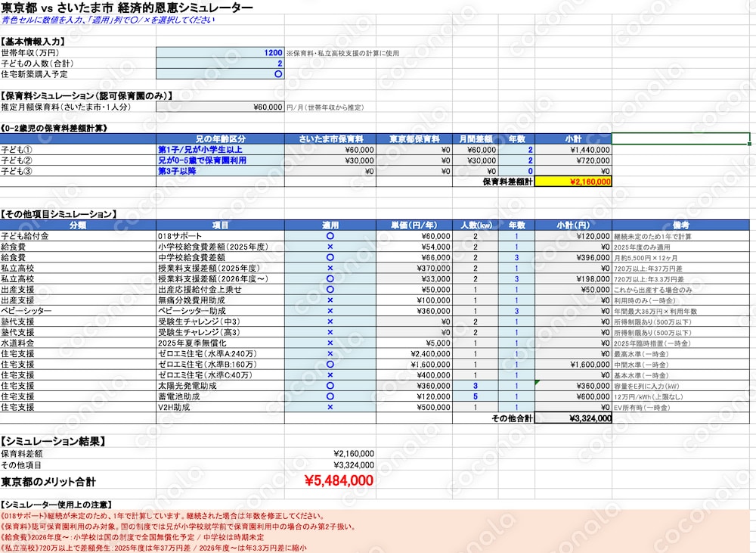
Task: Click the 兄の年齢区分 column header
Action: (220, 139)
